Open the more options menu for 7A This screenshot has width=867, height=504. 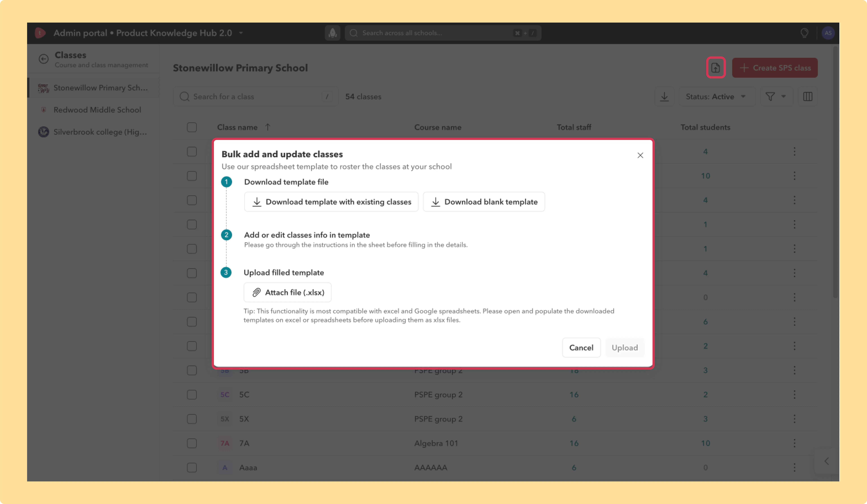pos(794,443)
